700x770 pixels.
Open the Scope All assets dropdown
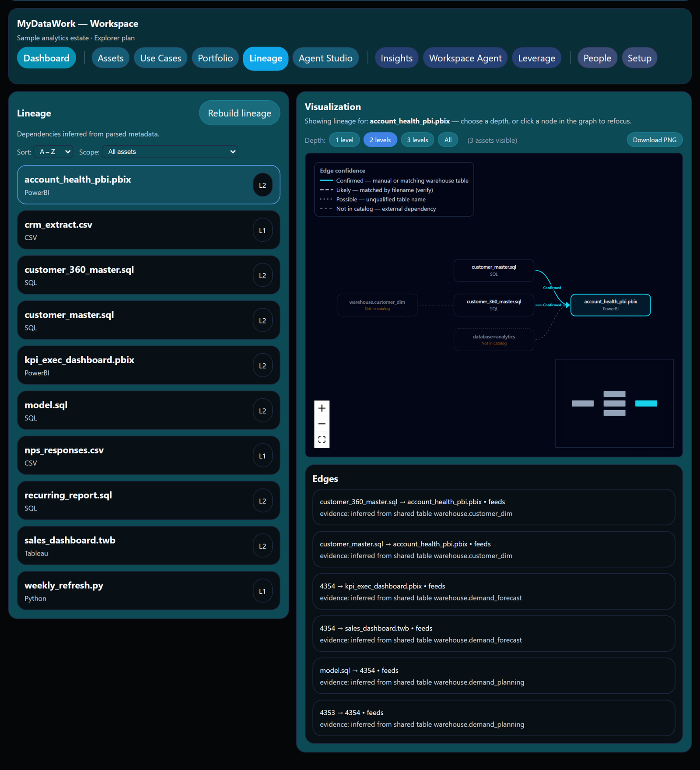click(x=170, y=151)
